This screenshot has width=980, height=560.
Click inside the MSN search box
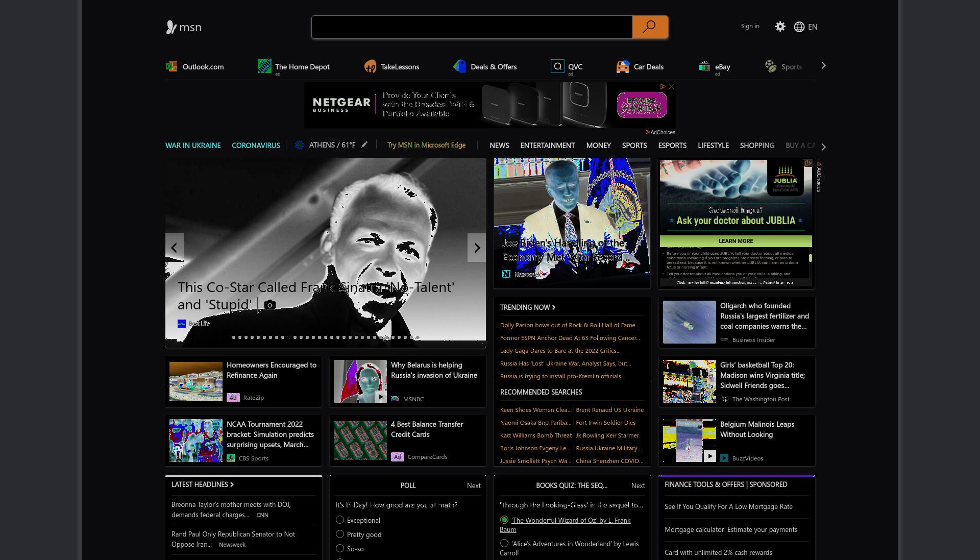tap(472, 27)
